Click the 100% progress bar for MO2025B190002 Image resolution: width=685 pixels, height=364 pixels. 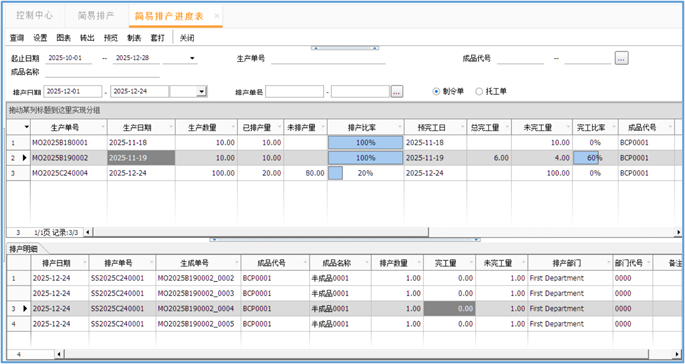tap(366, 158)
